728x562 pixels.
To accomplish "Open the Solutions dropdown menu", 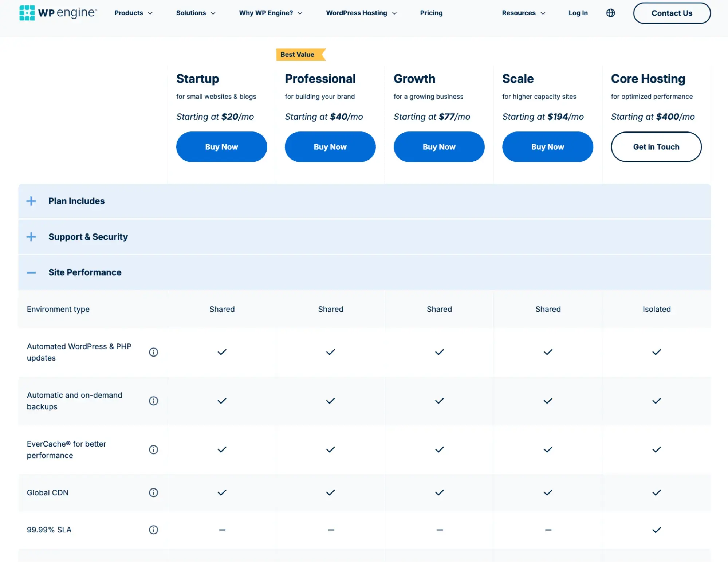I will [195, 12].
